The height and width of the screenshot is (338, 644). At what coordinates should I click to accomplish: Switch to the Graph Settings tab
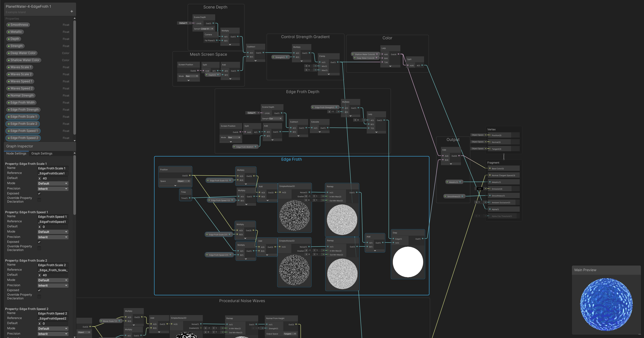coord(42,153)
